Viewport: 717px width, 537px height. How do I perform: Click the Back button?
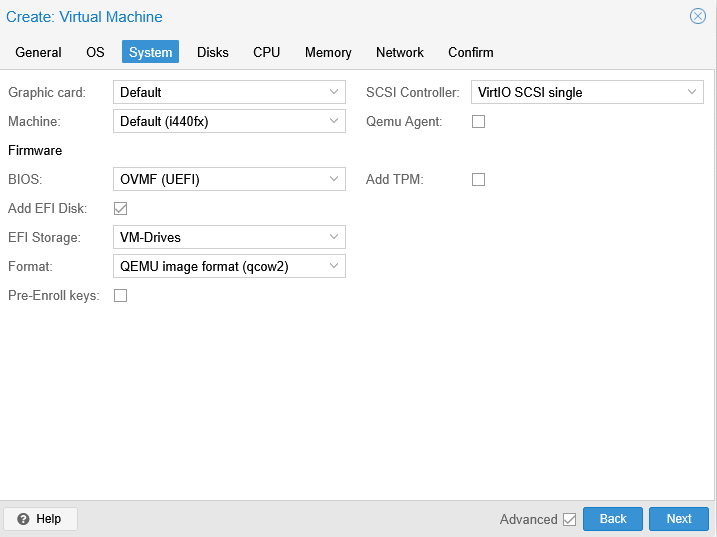pos(613,519)
